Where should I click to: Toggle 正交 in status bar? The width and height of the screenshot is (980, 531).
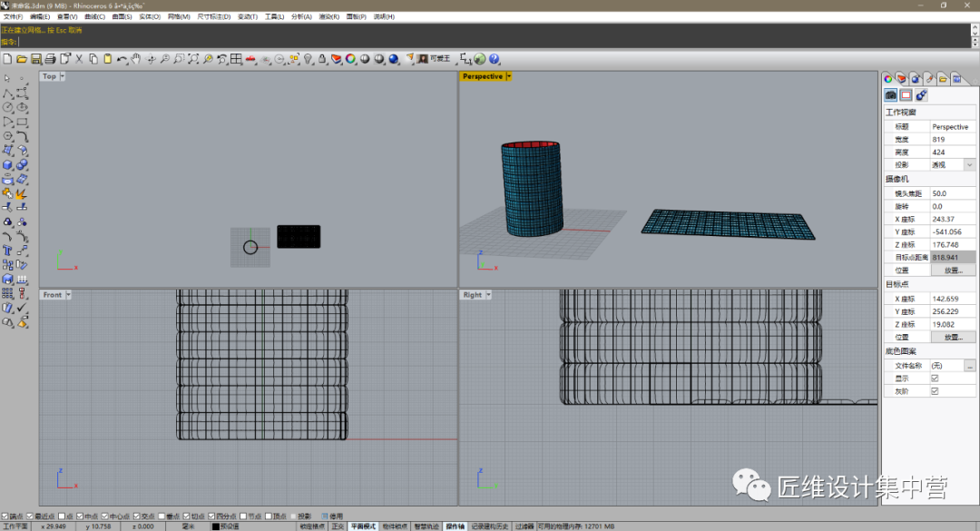[338, 526]
